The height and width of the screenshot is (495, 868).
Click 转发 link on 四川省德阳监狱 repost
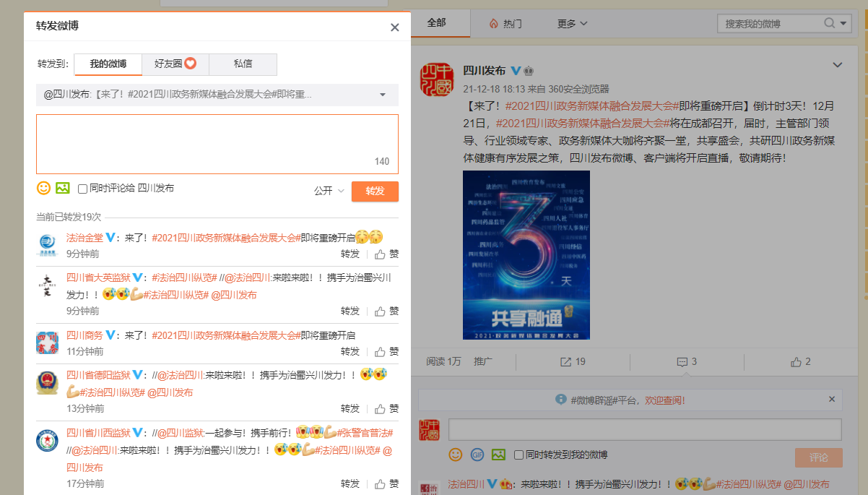point(350,408)
